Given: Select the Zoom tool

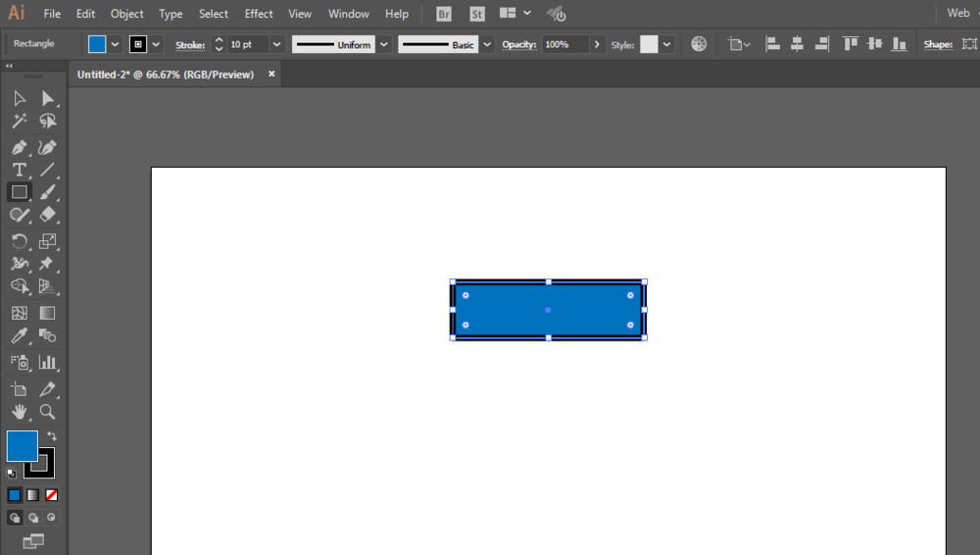Looking at the screenshot, I should click(x=47, y=412).
